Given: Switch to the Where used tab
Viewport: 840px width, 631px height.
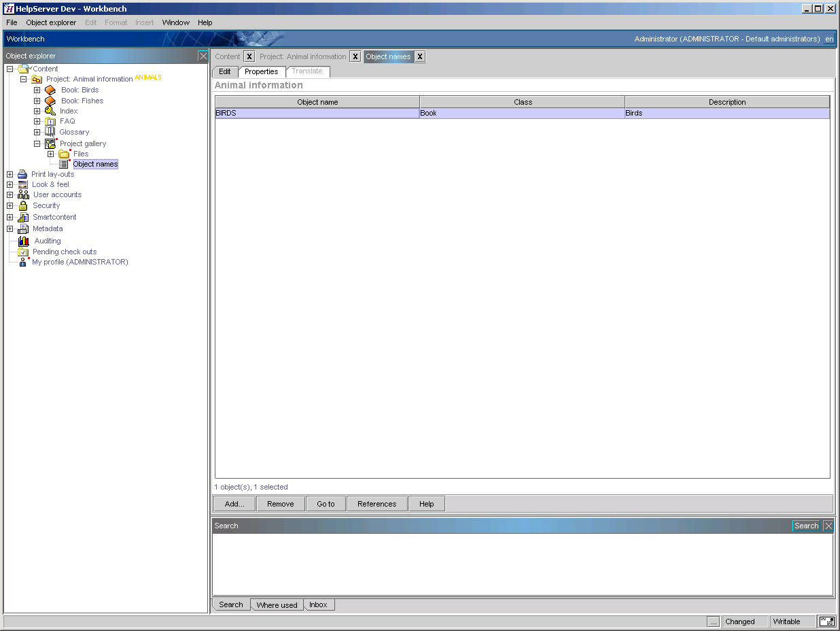Looking at the screenshot, I should (277, 605).
